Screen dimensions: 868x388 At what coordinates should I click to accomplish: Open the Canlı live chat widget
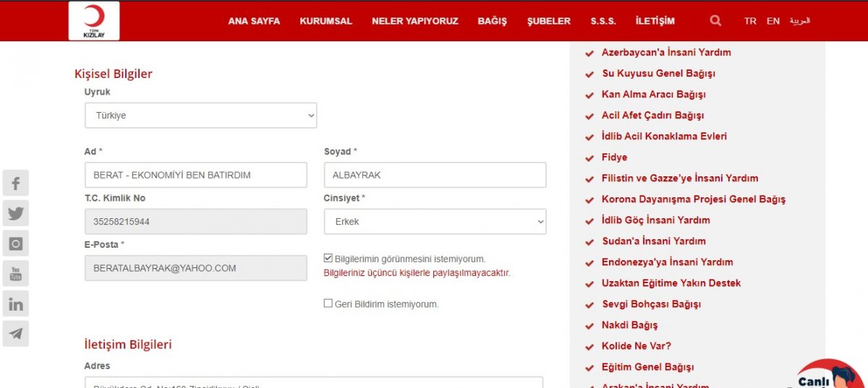[825, 374]
